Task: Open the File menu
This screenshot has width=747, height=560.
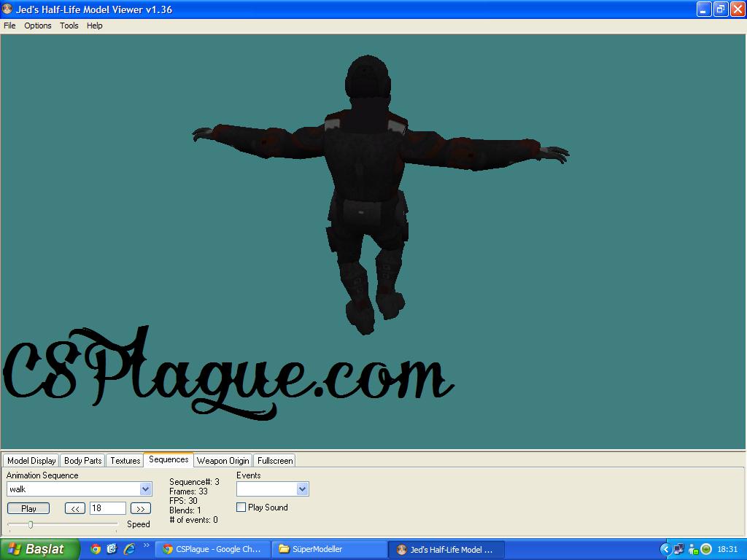Action: click(9, 26)
